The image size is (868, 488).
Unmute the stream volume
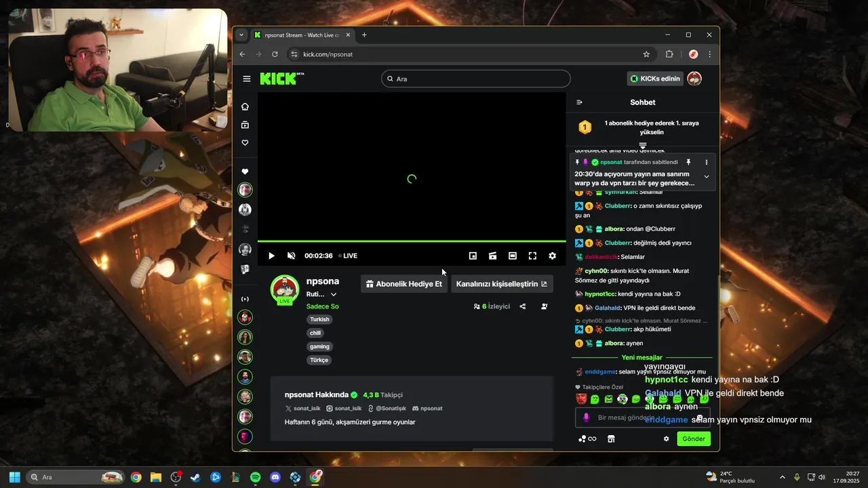coord(291,256)
